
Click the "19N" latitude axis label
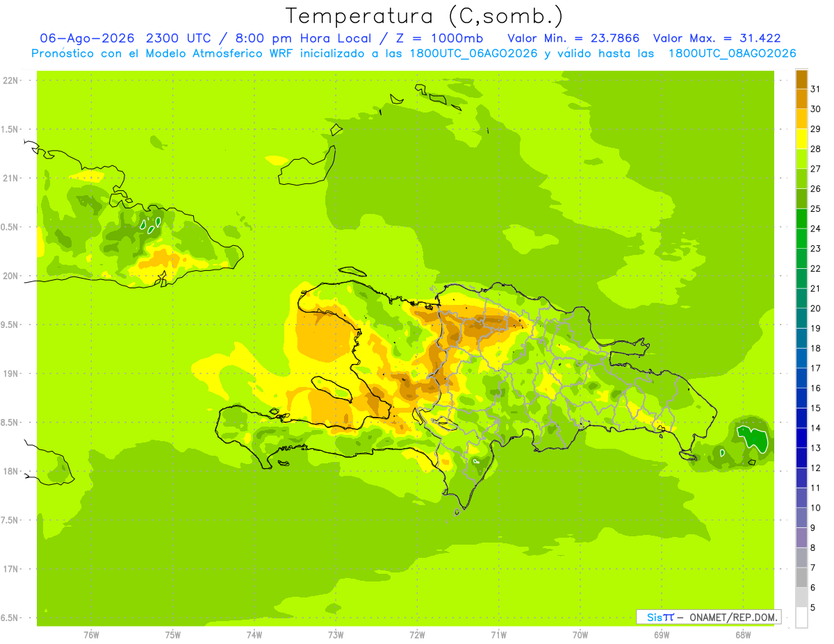(x=10, y=374)
